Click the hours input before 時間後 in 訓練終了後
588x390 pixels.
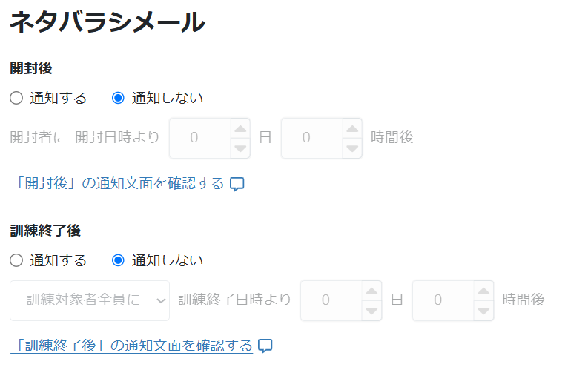coord(443,300)
